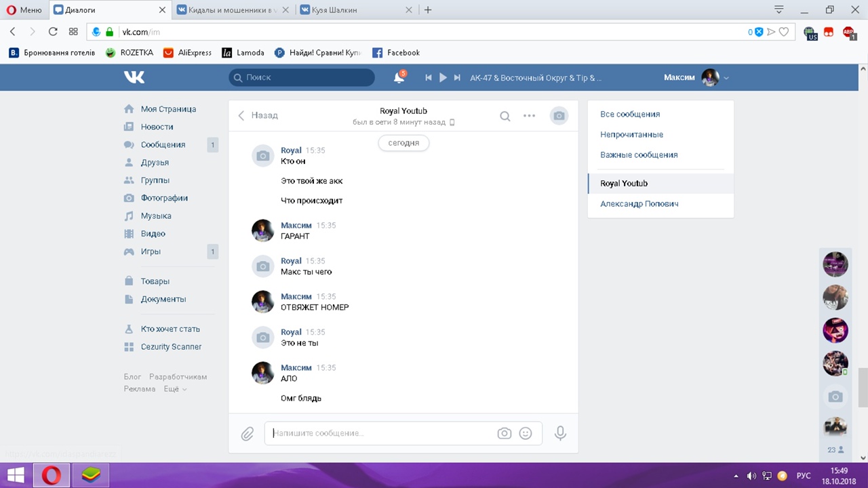
Task: Click the Windows Start button
Action: coord(15,475)
